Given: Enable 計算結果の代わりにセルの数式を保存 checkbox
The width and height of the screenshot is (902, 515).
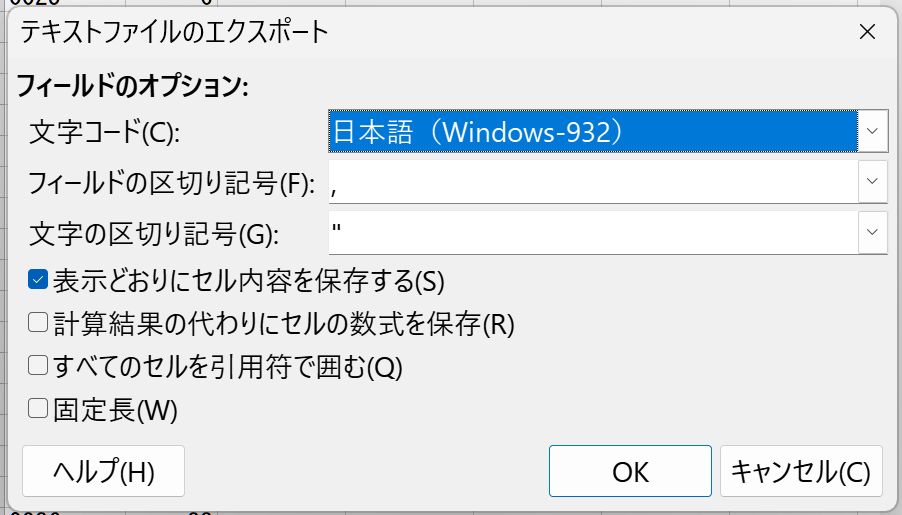Looking at the screenshot, I should point(39,323).
